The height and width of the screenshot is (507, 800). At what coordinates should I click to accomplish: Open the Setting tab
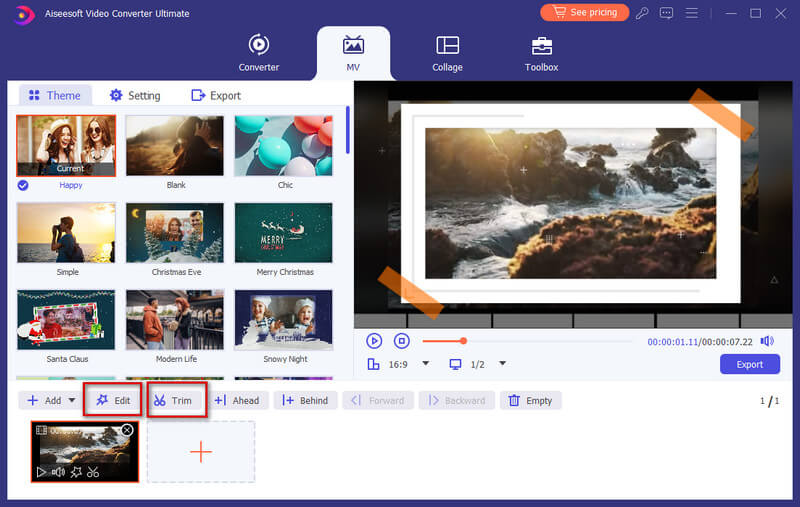pyautogui.click(x=134, y=95)
